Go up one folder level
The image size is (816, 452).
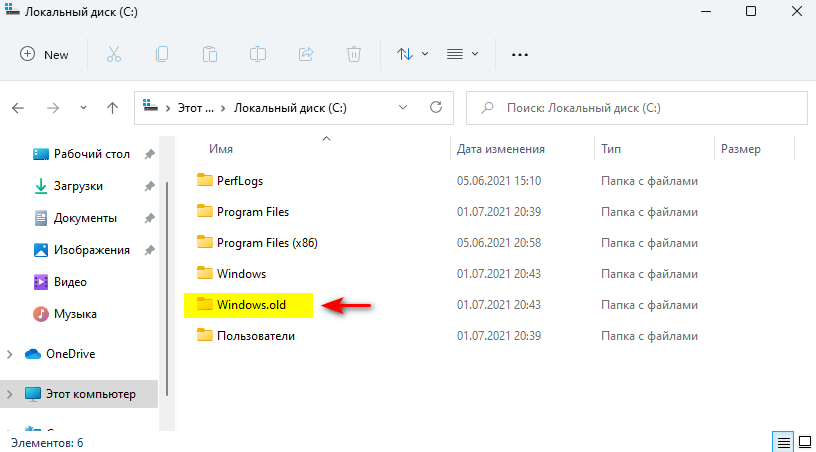pyautogui.click(x=112, y=108)
